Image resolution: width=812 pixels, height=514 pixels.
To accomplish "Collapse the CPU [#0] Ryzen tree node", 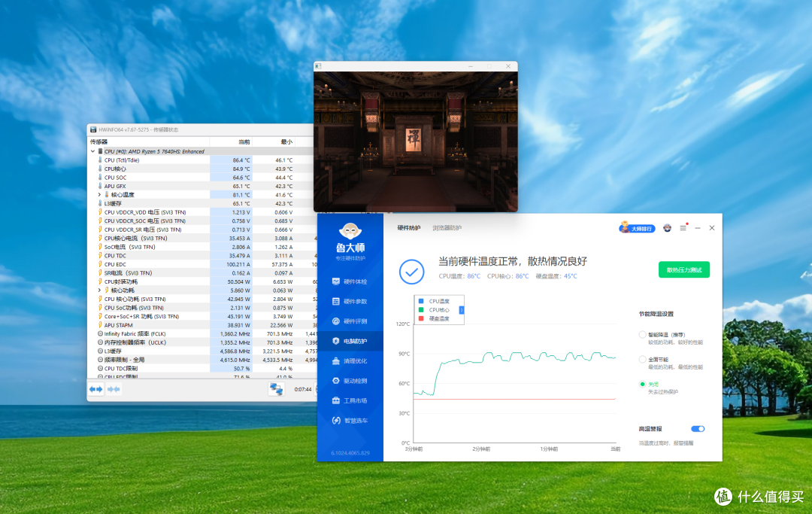I will click(x=92, y=151).
